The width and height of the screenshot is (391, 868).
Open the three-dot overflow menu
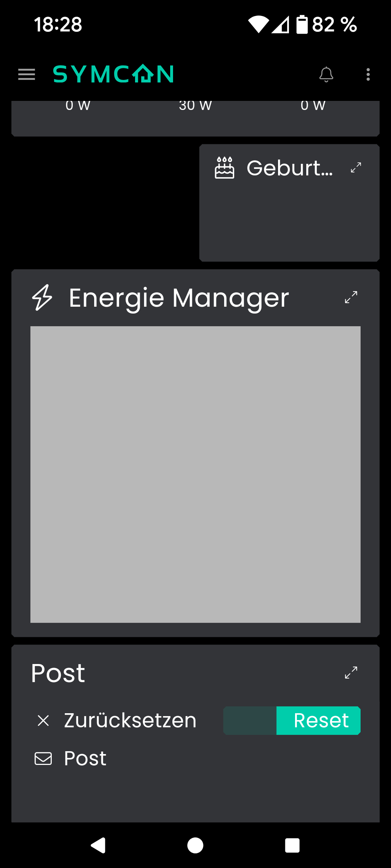[x=368, y=75]
